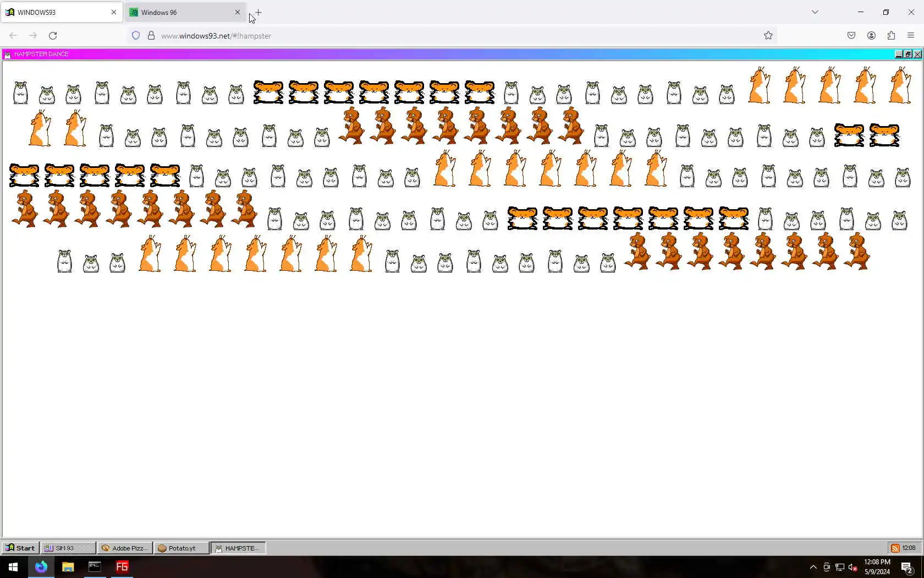Open File Explorer from taskbar
The image size is (924, 578).
point(68,566)
